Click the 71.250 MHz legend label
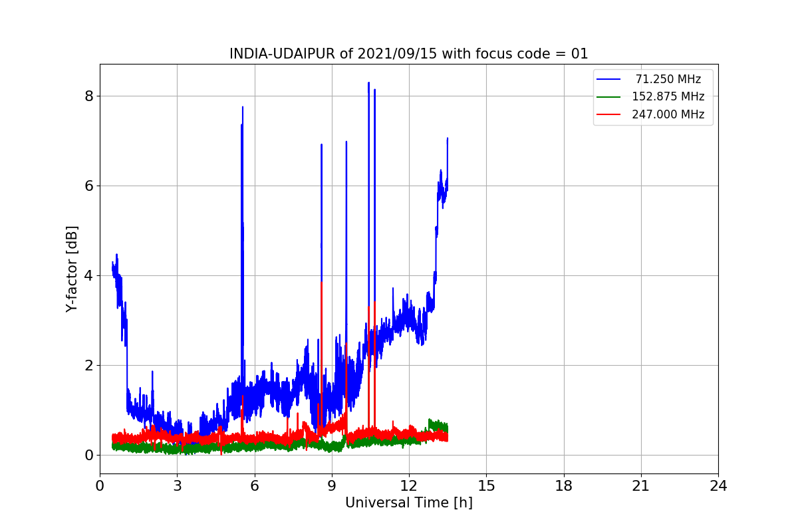Viewport: 798px width, 532px height. 668,79
